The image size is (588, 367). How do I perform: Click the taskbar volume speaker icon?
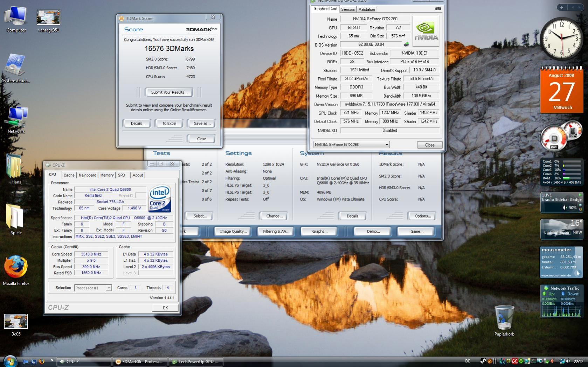(x=568, y=361)
